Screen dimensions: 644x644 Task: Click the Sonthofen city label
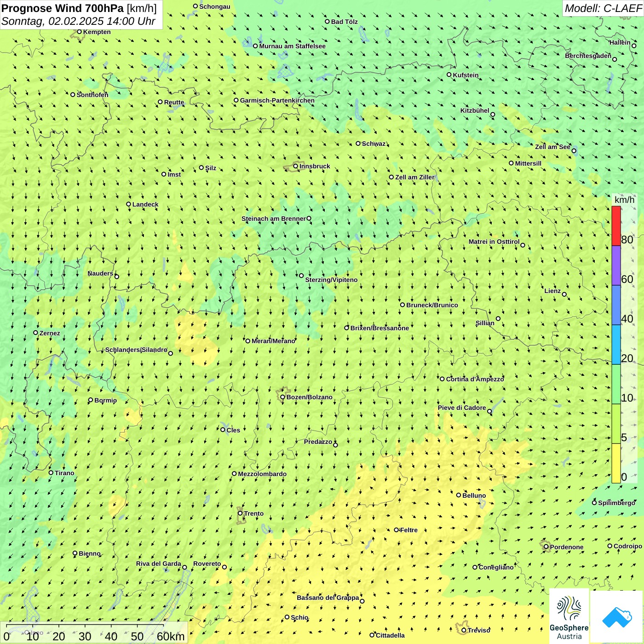(x=92, y=95)
